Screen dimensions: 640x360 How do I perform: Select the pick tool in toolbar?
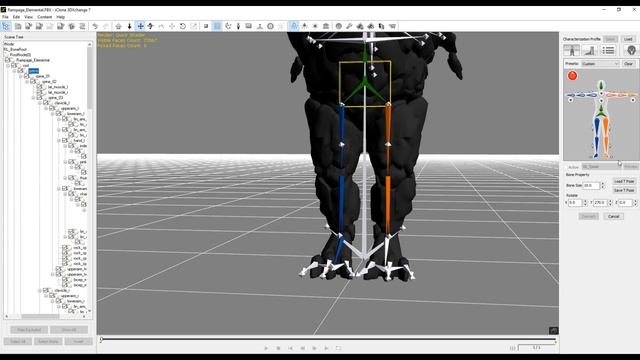(6, 26)
